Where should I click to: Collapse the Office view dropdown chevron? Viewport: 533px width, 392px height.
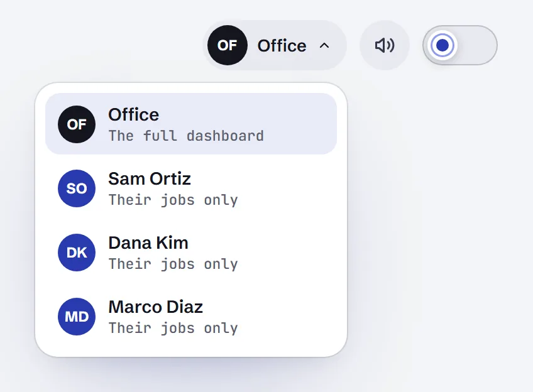[324, 45]
